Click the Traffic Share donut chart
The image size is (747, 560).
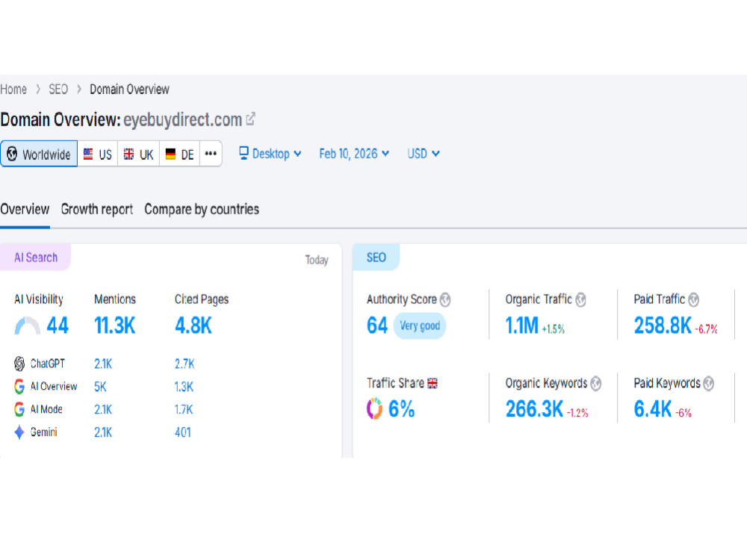[x=374, y=408]
